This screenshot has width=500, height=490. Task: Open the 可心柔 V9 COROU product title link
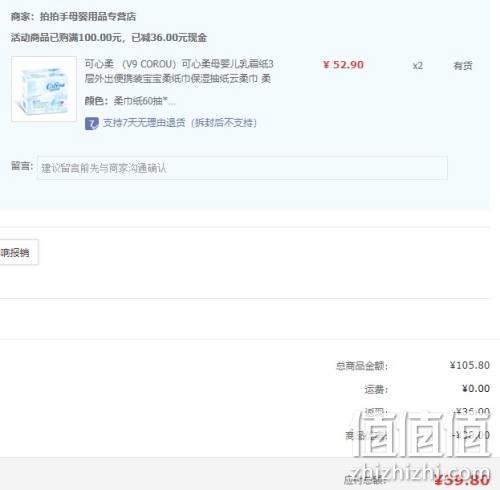click(179, 71)
